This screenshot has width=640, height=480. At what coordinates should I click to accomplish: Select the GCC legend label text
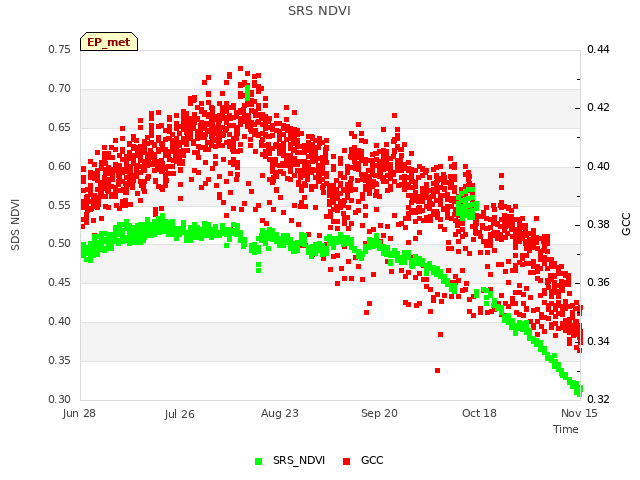[x=372, y=460]
